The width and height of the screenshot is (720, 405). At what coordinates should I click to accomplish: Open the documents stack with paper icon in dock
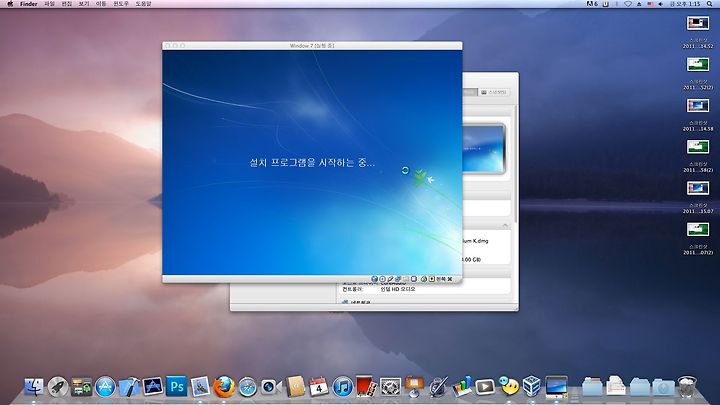615,387
